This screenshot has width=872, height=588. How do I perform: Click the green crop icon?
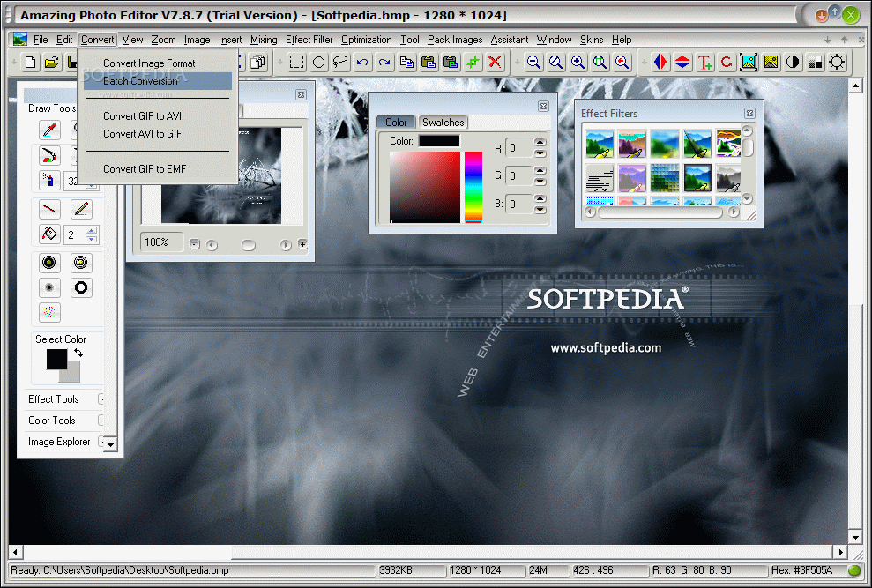coord(473,62)
